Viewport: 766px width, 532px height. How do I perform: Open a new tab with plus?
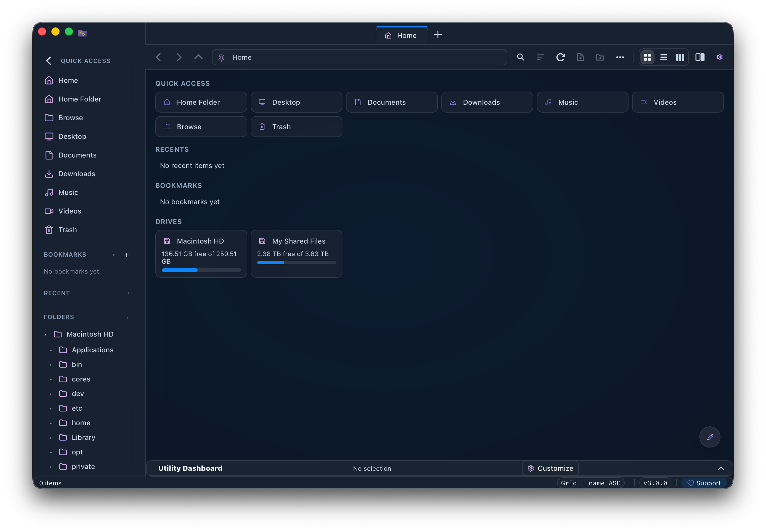coord(438,35)
